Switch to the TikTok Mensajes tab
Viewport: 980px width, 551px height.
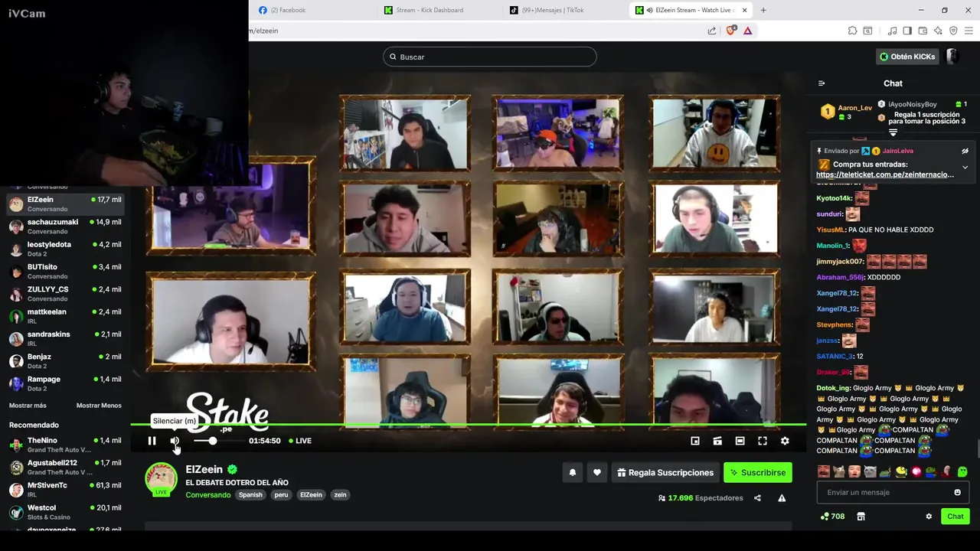pyautogui.click(x=562, y=10)
